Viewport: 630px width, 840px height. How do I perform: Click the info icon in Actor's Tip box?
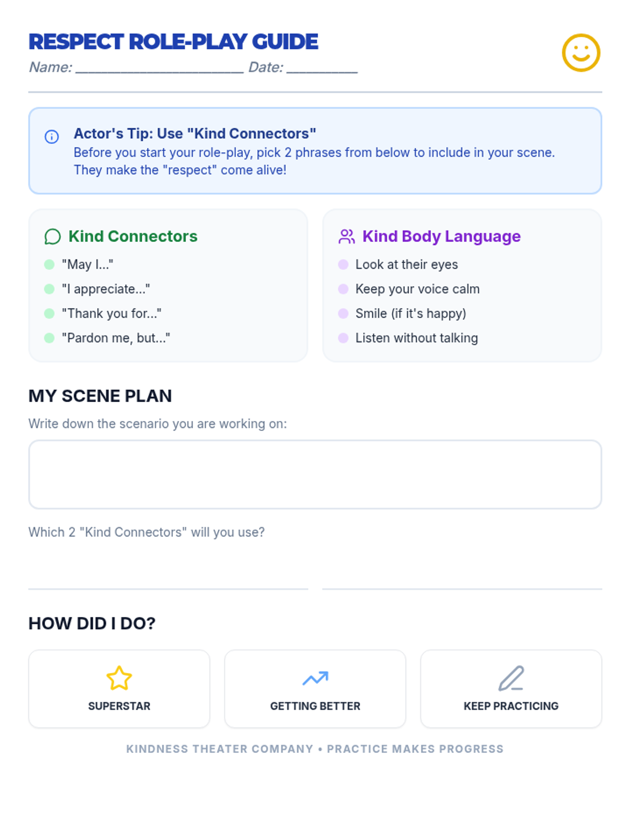[x=51, y=136]
